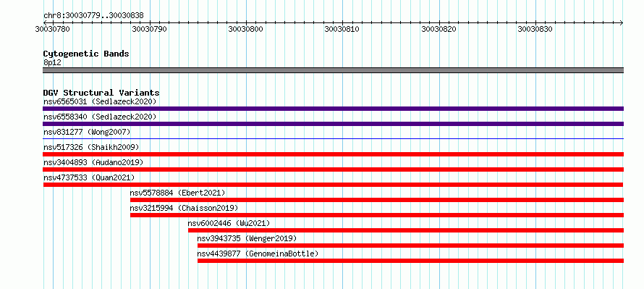
Task: Click the DGV Structural Variants track title
Action: tap(101, 93)
